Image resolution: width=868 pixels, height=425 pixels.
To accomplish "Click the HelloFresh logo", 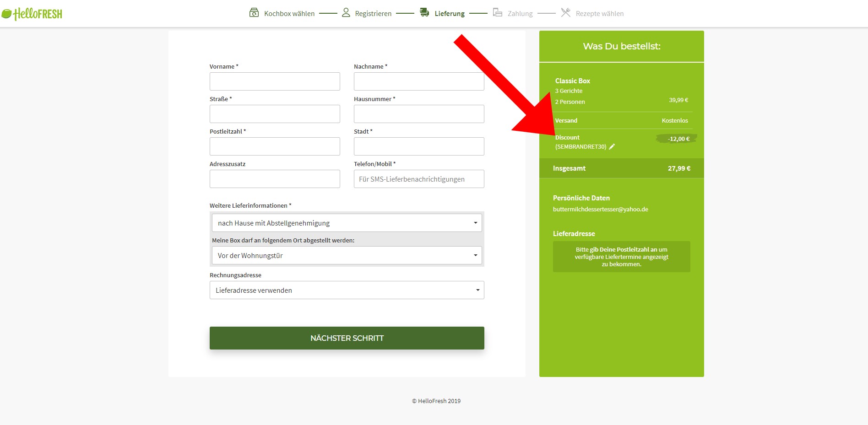I will 32,13.
